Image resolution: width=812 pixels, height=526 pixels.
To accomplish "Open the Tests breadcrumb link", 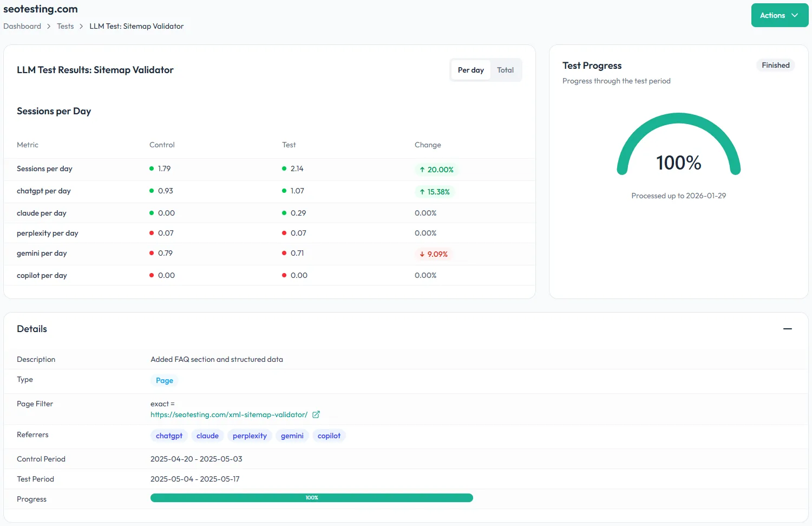I will pyautogui.click(x=65, y=26).
